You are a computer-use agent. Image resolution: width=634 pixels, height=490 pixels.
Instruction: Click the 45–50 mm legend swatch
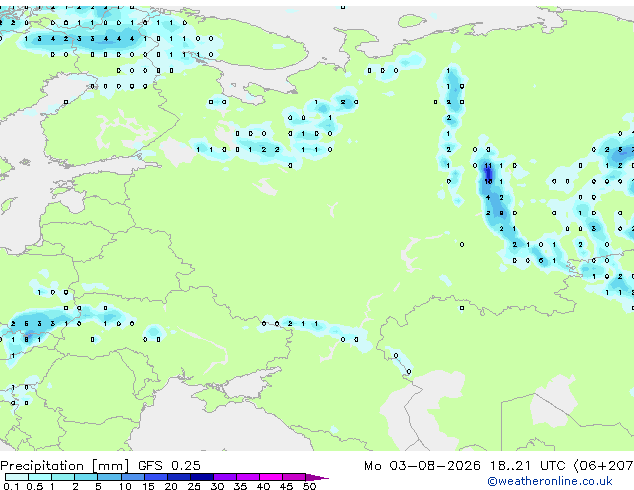click(x=294, y=477)
